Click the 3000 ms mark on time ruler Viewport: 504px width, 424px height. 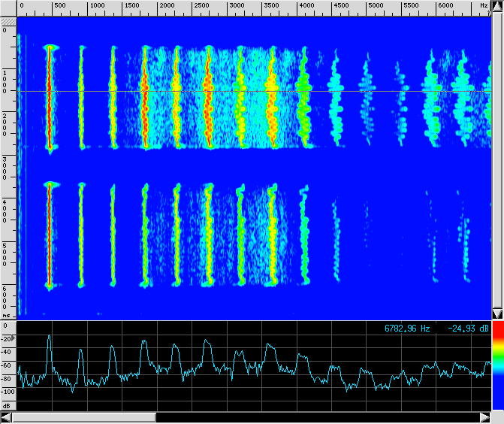click(x=6, y=166)
